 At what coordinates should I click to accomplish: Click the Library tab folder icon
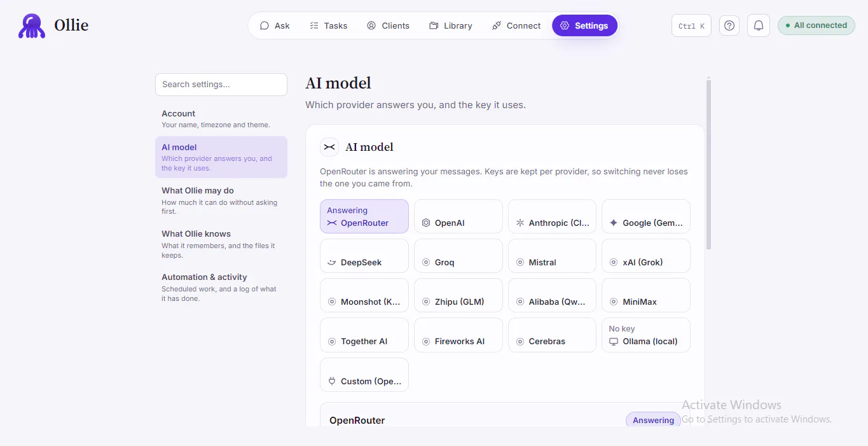(434, 25)
